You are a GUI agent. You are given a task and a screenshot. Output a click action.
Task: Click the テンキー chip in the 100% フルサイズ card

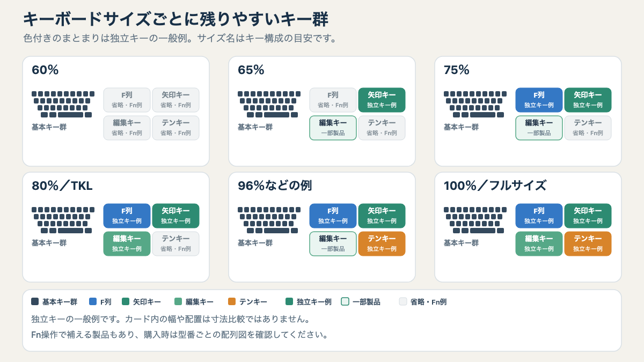(588, 243)
